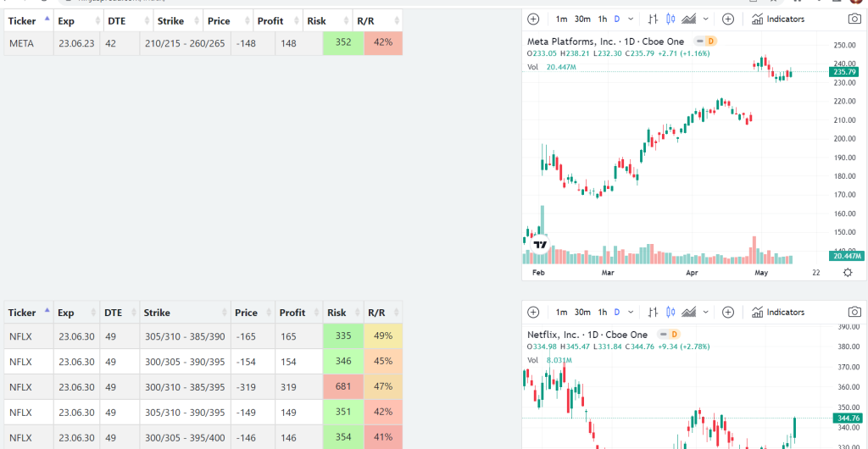Viewport: 868px width, 449px height.
Task: Expand timeframe dropdown arrow on Netflix chart
Action: pyautogui.click(x=631, y=313)
